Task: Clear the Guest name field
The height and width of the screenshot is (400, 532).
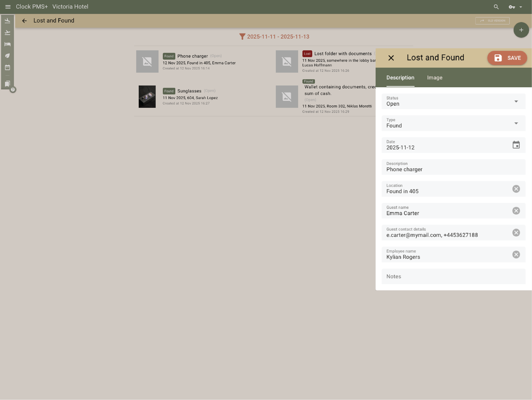Action: [516, 211]
